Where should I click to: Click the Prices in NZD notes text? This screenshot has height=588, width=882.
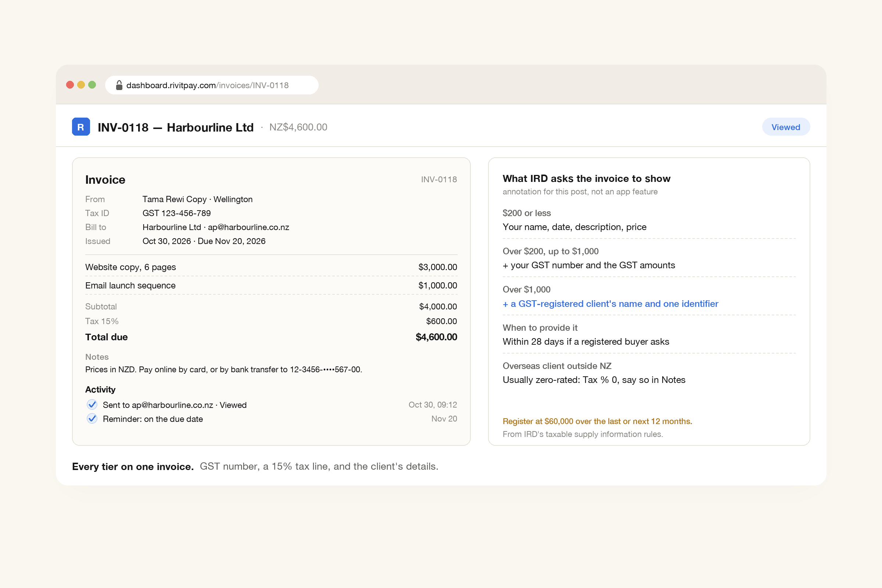pos(223,369)
